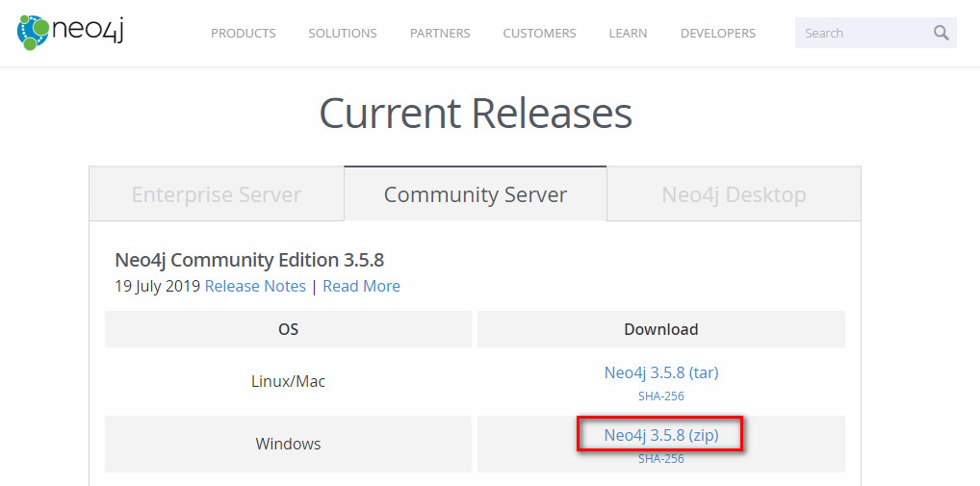Open the Read More link
The image size is (980, 486).
[x=361, y=286]
